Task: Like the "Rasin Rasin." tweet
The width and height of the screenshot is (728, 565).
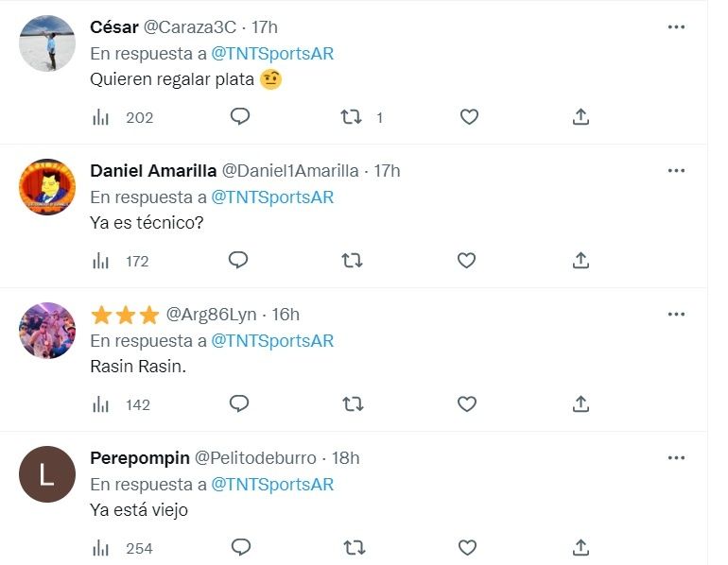Action: [466, 403]
